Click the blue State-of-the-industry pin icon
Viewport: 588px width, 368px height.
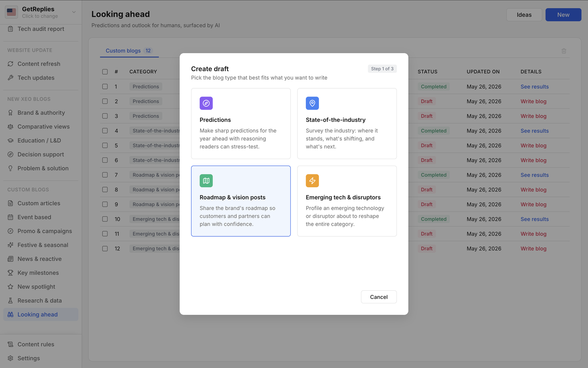312,103
